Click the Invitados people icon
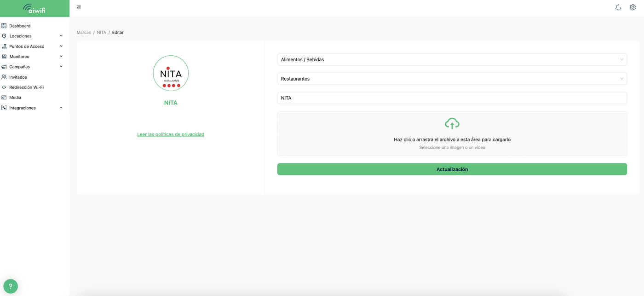The height and width of the screenshot is (296, 644). click(4, 77)
